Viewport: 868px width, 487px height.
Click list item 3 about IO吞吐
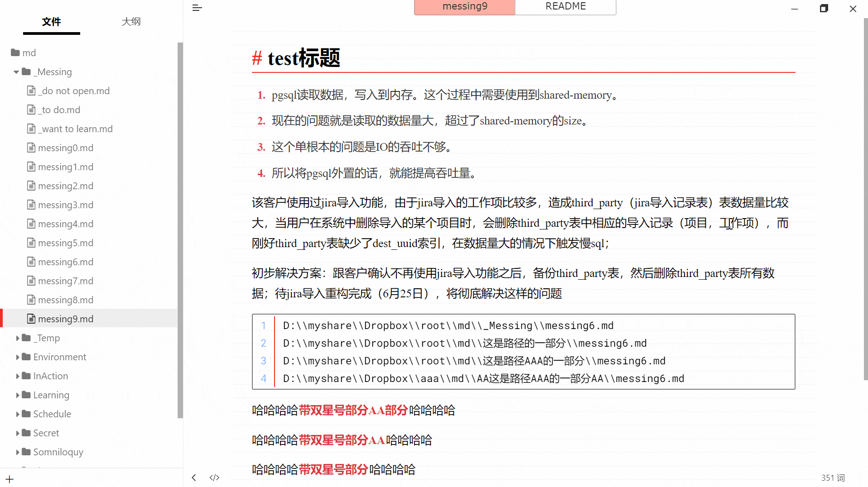pyautogui.click(x=363, y=147)
